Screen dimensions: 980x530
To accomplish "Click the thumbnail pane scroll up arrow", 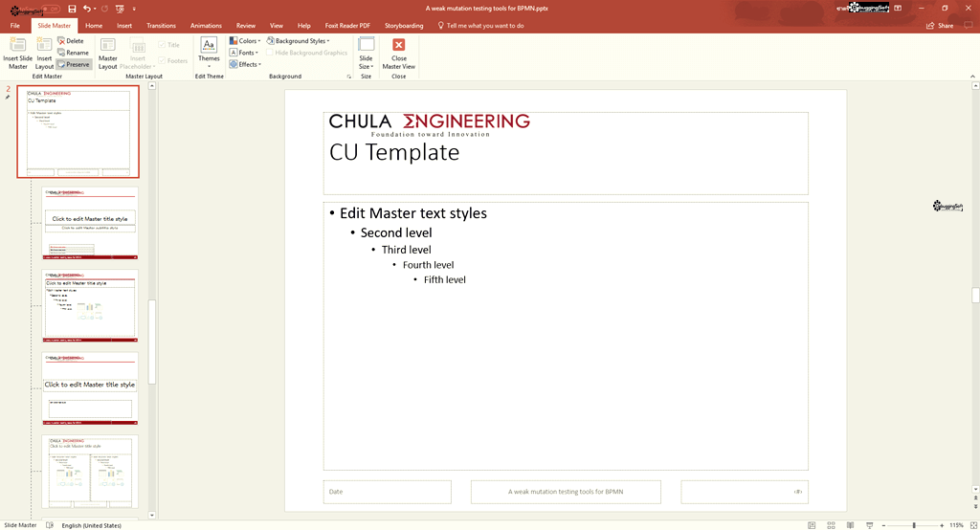I will point(152,86).
